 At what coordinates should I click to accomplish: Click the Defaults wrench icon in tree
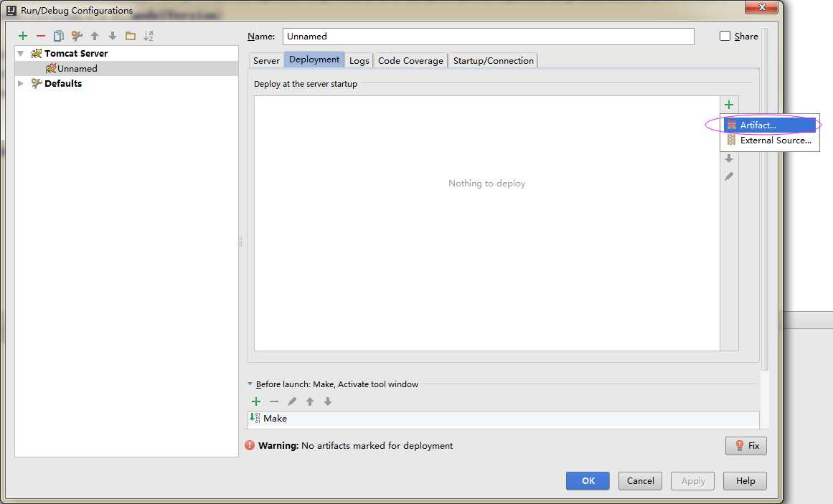click(x=36, y=83)
